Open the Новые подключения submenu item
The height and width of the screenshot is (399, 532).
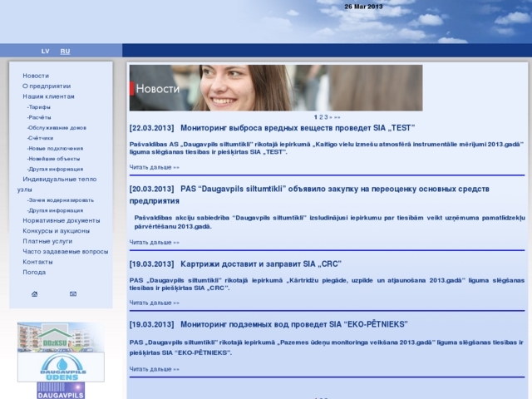[55, 148]
